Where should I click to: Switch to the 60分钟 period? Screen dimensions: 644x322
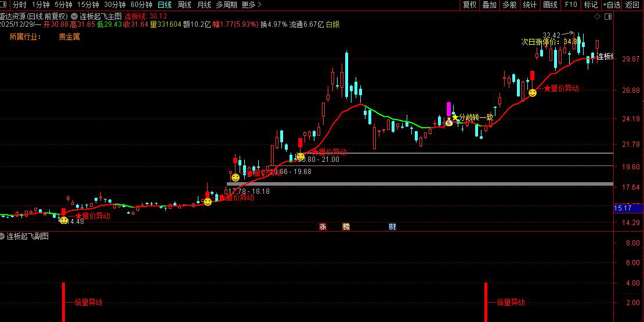[x=142, y=5]
